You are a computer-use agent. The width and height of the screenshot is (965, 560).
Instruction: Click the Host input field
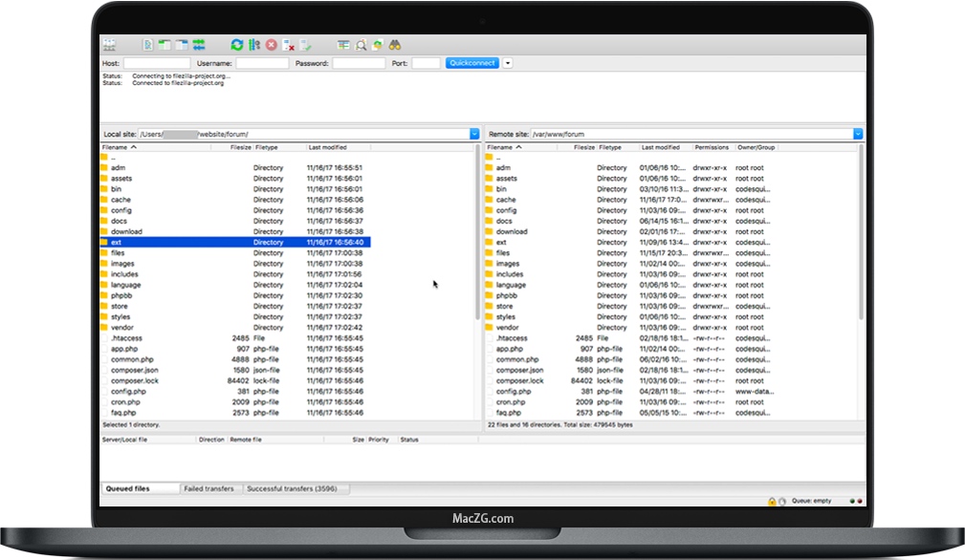[x=157, y=63]
